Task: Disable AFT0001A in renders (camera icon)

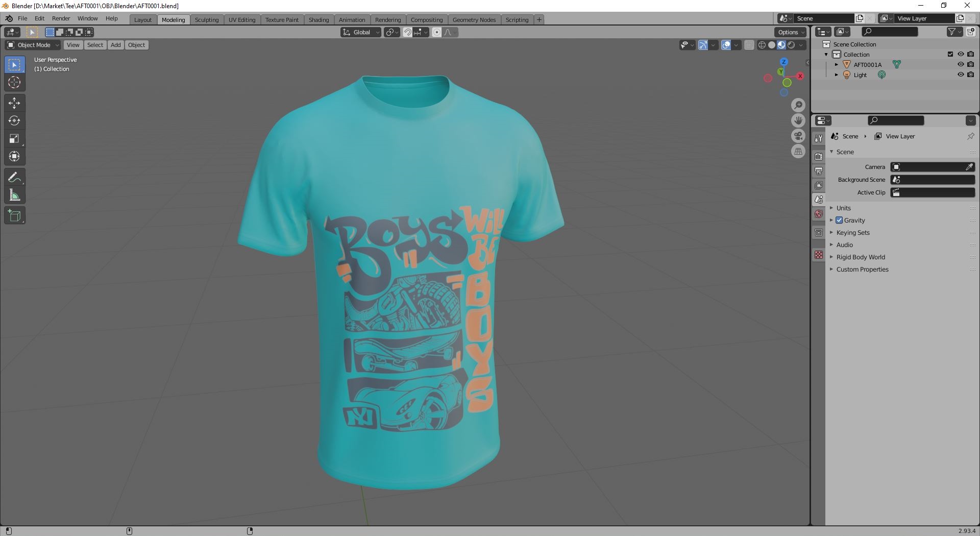Action: 970,64
